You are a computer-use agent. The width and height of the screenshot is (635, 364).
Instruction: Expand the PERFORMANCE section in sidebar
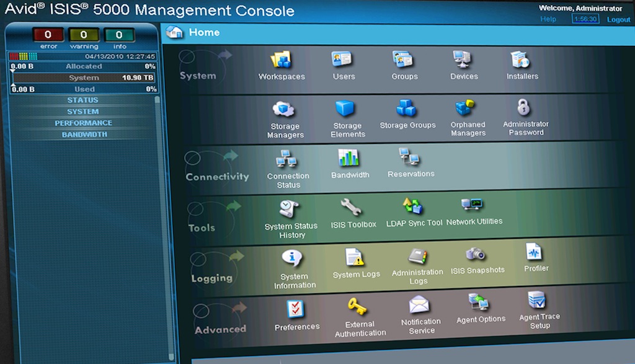[x=83, y=123]
